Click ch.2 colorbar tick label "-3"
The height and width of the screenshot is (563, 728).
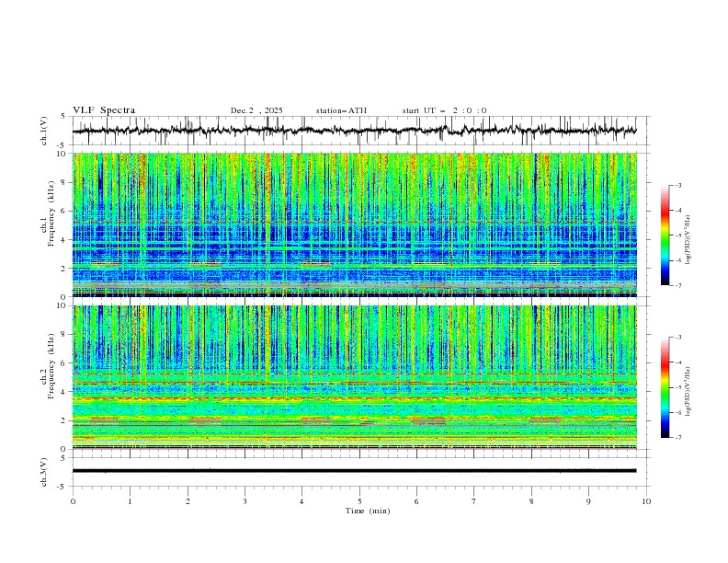pos(678,338)
